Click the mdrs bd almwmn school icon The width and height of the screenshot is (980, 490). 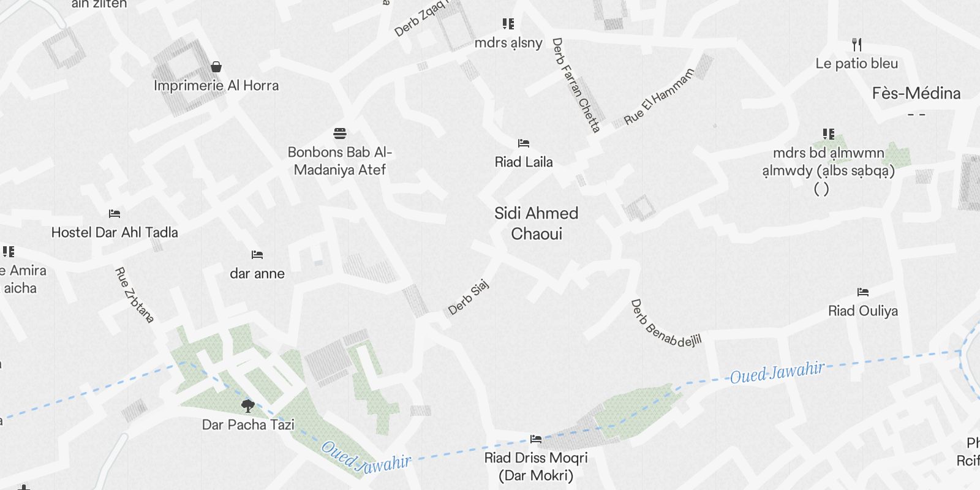click(x=829, y=134)
